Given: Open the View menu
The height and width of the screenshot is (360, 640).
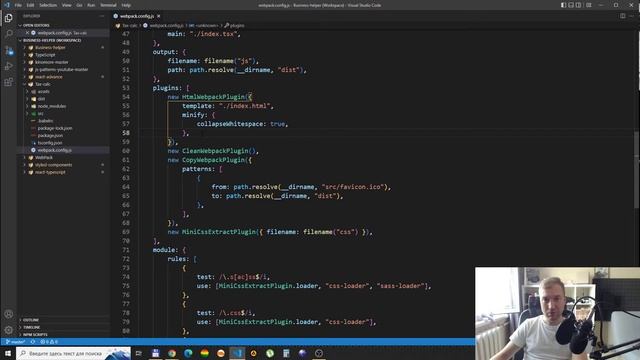Looking at the screenshot, I should [x=67, y=5].
